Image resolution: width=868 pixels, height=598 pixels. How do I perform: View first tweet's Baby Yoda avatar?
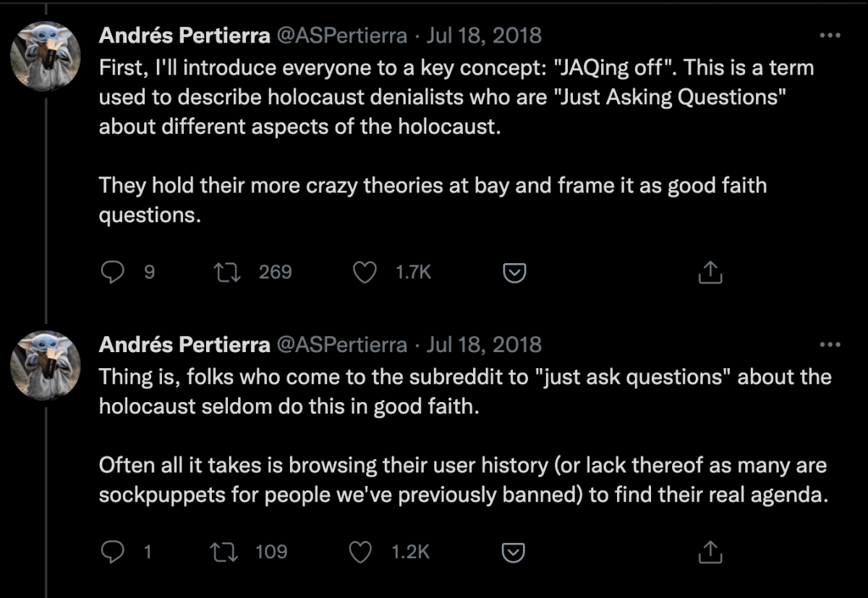click(x=47, y=56)
